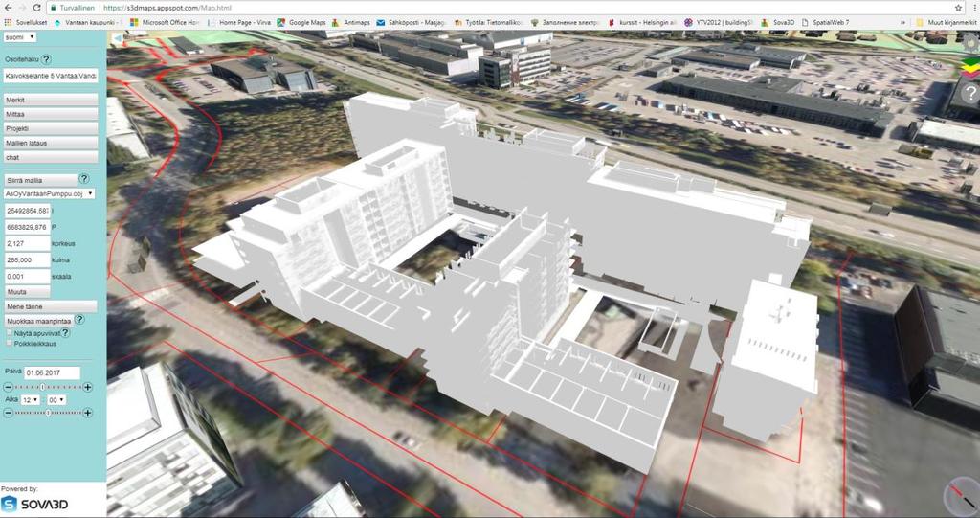The height and width of the screenshot is (518, 980).
Task: Click the compass in the map corner
Action: point(963,497)
